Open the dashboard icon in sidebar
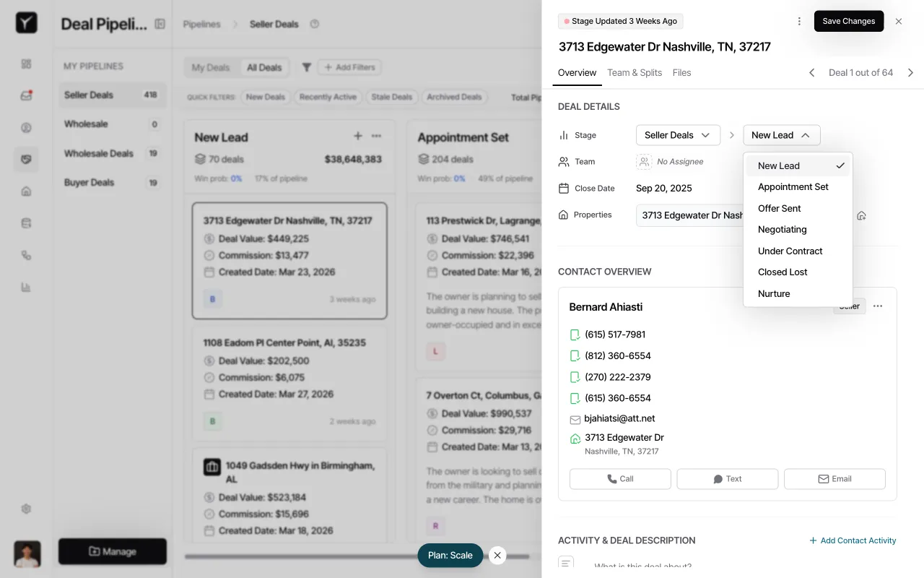Viewport: 924px width, 578px height. 26,64
